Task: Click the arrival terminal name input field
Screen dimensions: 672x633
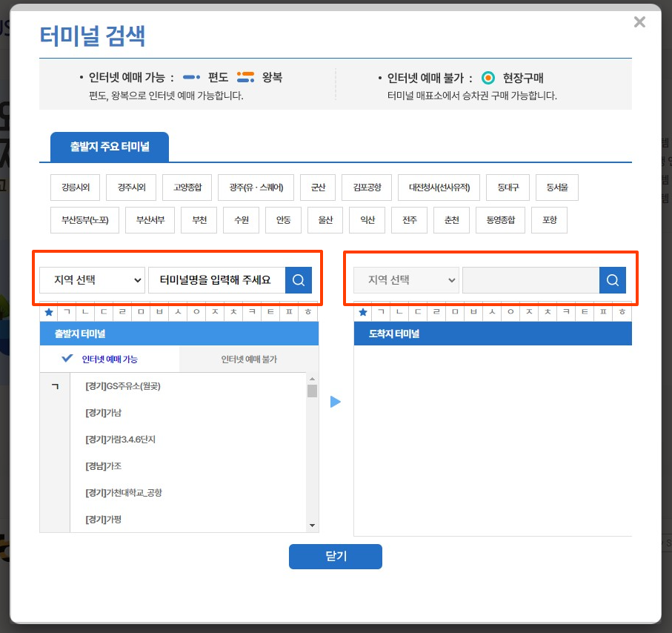Action: click(531, 280)
